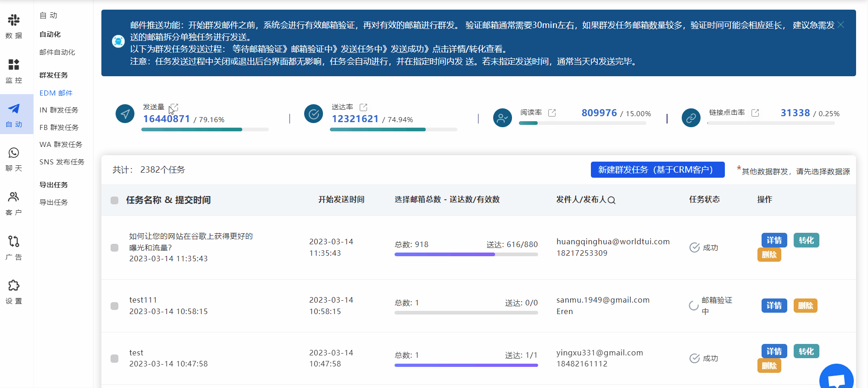Click 详情 for huangqinghua task
This screenshot has height=388, width=868.
774,240
